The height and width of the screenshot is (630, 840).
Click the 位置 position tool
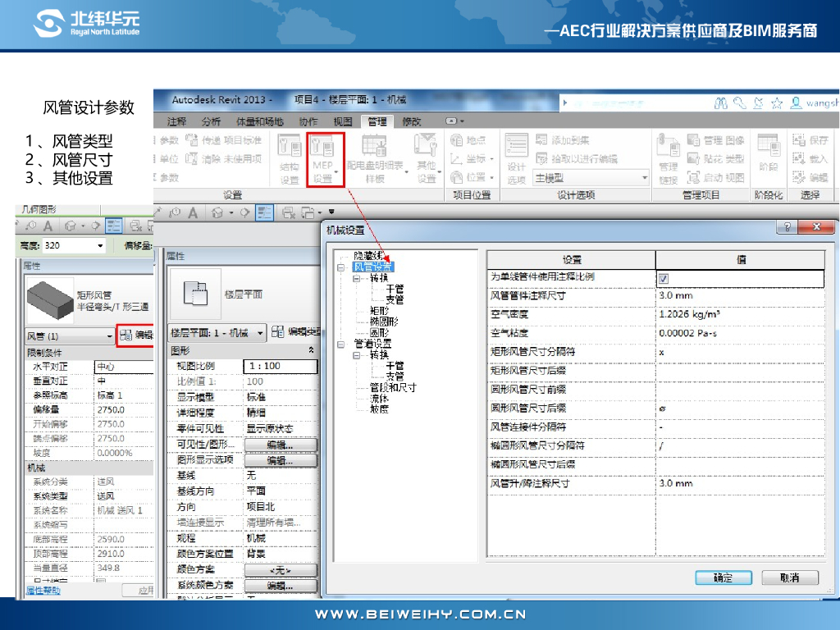[x=472, y=177]
